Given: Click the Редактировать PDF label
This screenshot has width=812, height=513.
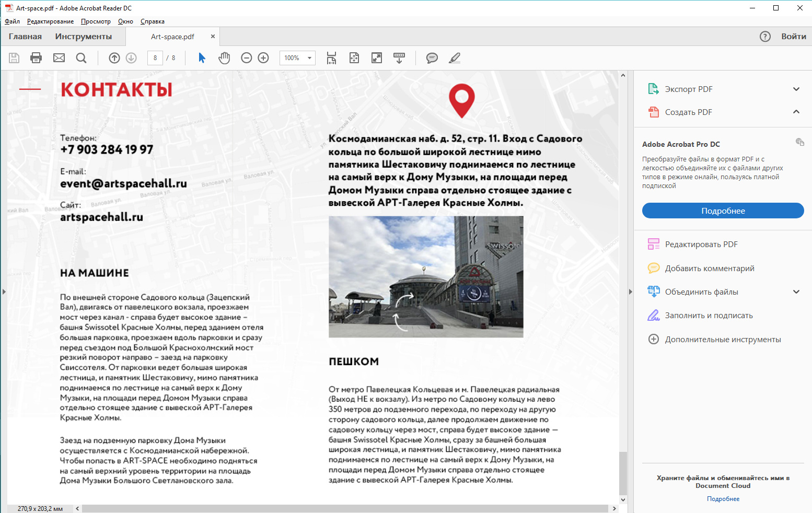Looking at the screenshot, I should [701, 244].
